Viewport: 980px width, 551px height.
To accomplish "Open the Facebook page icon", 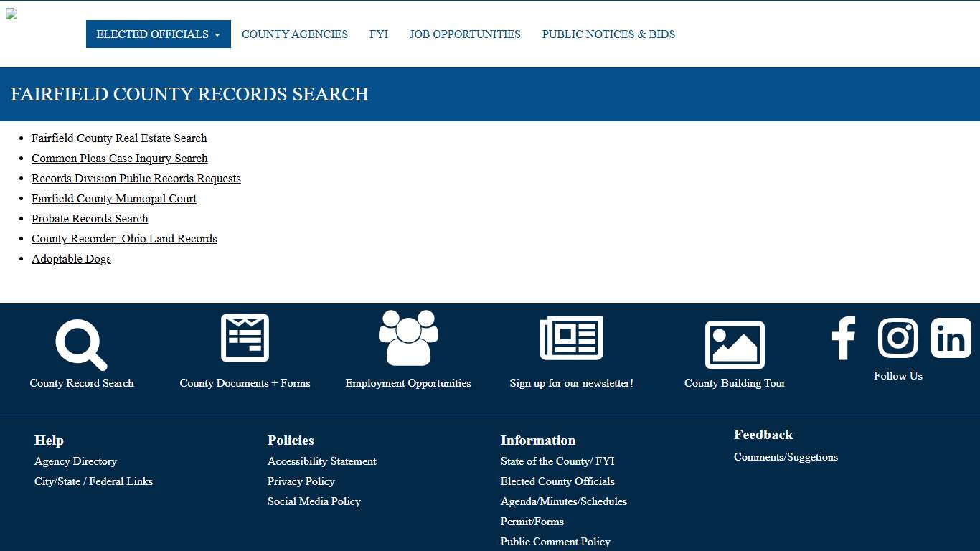I will 844,337.
